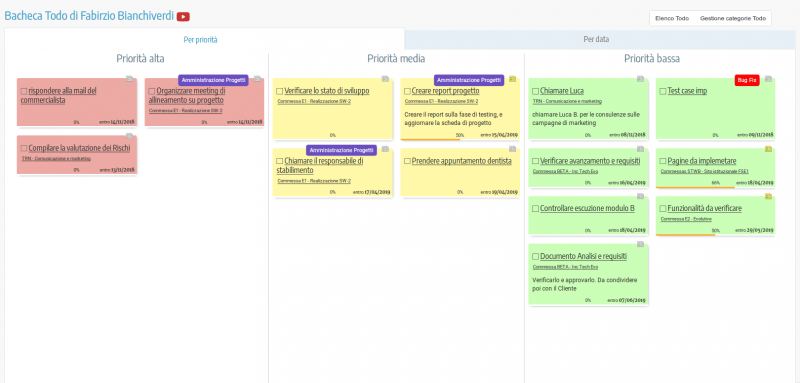
Task: Click note icon on 'rispondere alla mail' card
Action: pos(130,79)
